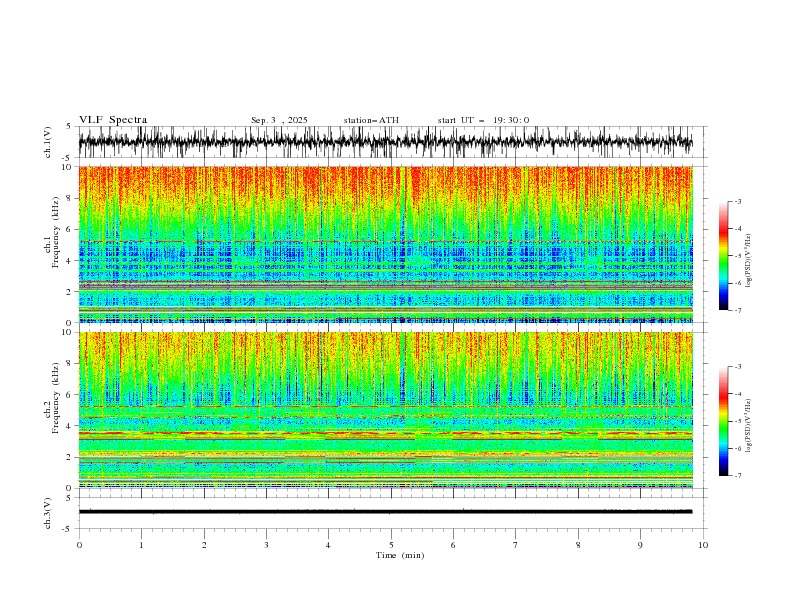Click the ch.1 spectrogram color scale bar
This screenshot has width=792, height=612.
pyautogui.click(x=723, y=256)
